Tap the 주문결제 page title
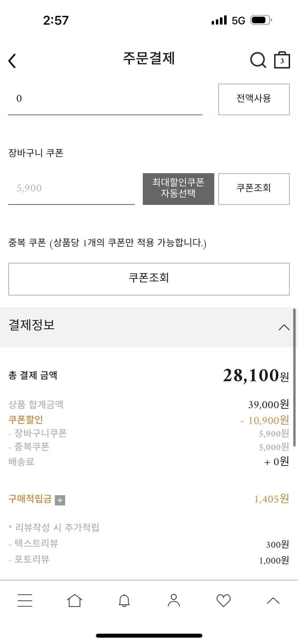Viewport: 298px width, 644px height. coord(149,59)
